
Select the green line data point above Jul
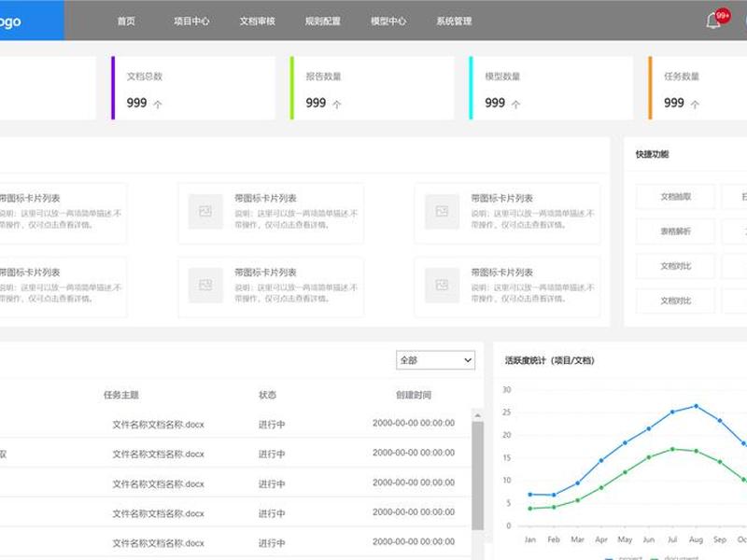(x=672, y=449)
